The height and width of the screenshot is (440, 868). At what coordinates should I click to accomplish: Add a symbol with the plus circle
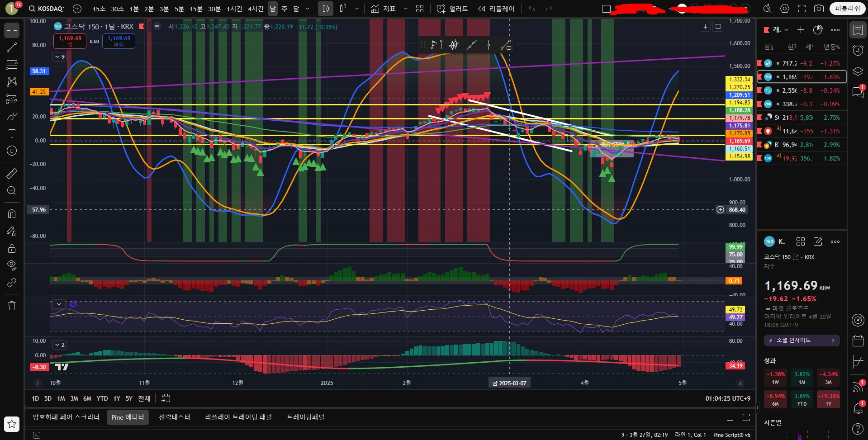click(77, 9)
